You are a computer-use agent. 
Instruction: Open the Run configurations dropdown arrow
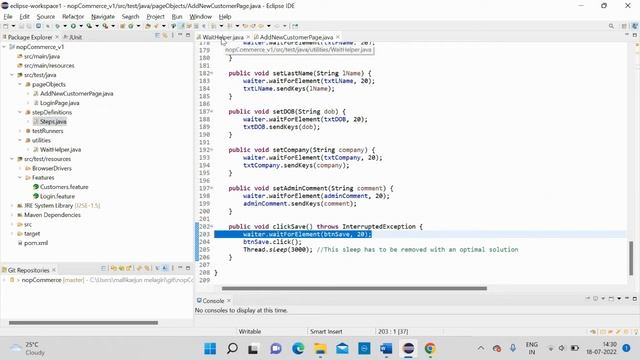(81, 26)
